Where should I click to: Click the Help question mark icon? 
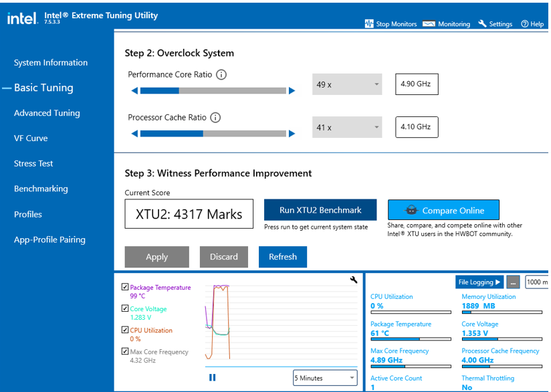[525, 24]
